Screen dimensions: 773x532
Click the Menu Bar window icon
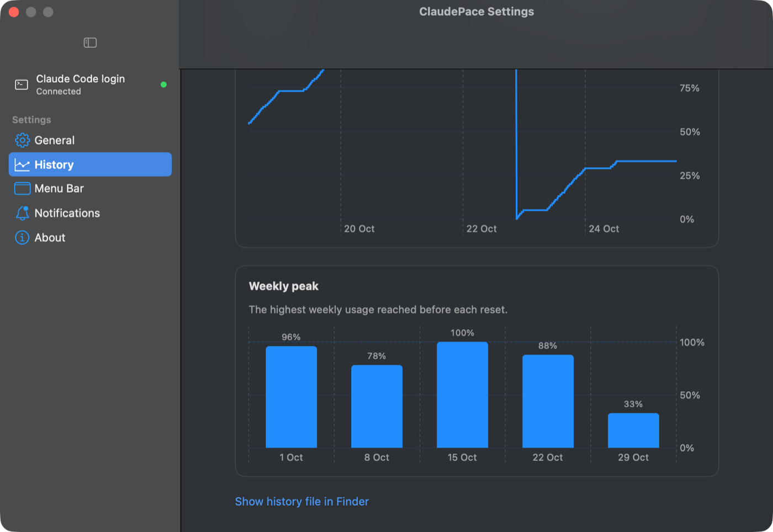(22, 189)
